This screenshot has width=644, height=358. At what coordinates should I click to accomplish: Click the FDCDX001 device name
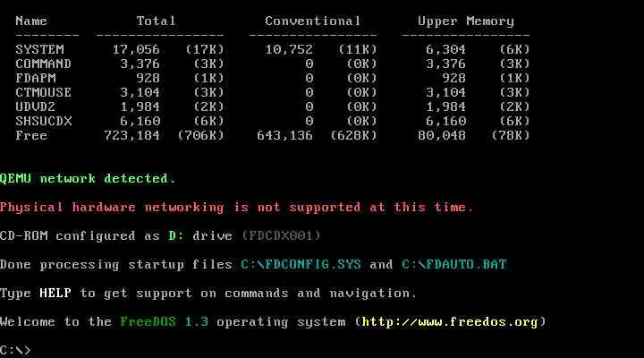[x=282, y=236]
